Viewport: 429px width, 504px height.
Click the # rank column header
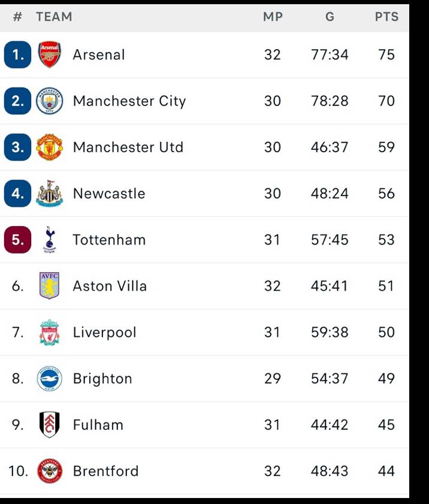point(15,17)
